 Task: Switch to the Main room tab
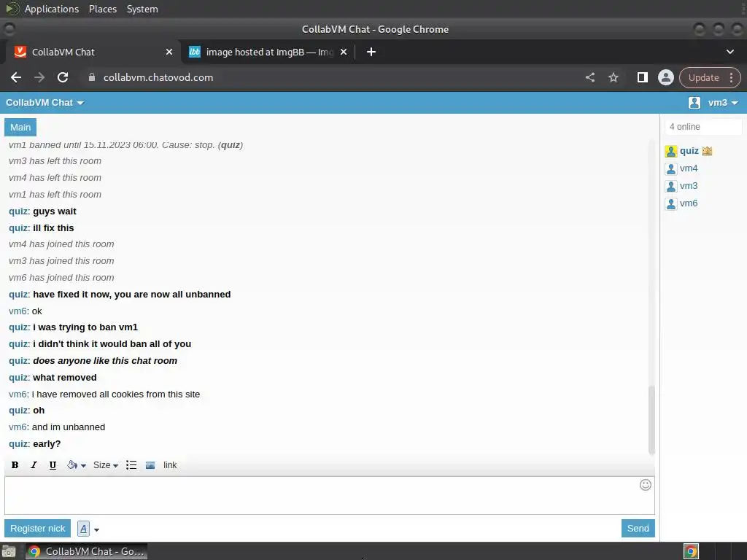click(20, 127)
